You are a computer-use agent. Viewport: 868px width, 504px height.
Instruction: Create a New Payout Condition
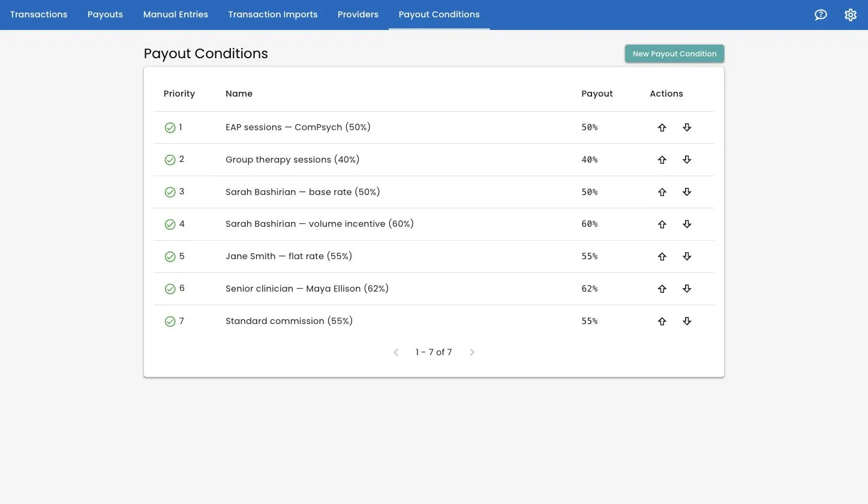coord(674,53)
